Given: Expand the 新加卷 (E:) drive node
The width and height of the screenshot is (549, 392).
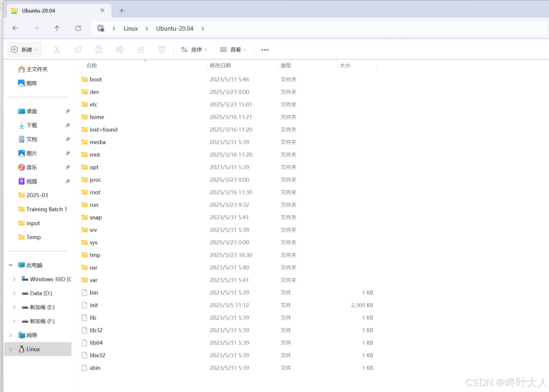Looking at the screenshot, I should tap(14, 307).
